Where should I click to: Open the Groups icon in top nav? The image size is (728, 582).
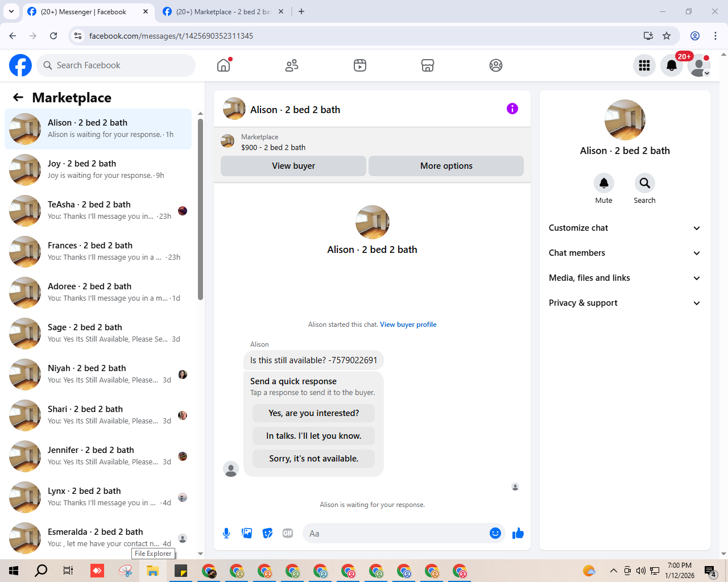(496, 65)
